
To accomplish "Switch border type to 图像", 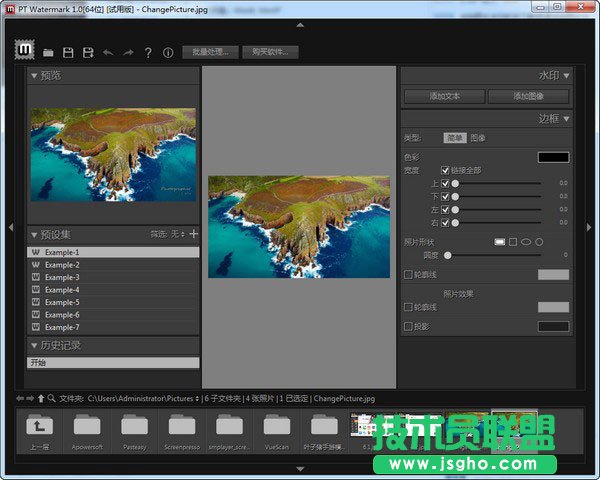I will [x=478, y=137].
